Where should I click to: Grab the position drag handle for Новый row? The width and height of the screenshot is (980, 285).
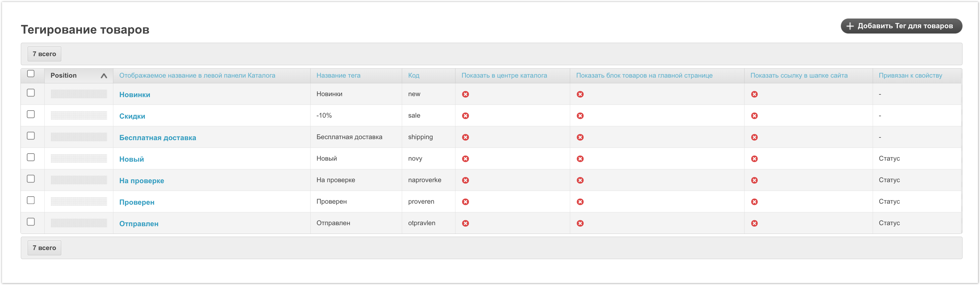point(79,159)
